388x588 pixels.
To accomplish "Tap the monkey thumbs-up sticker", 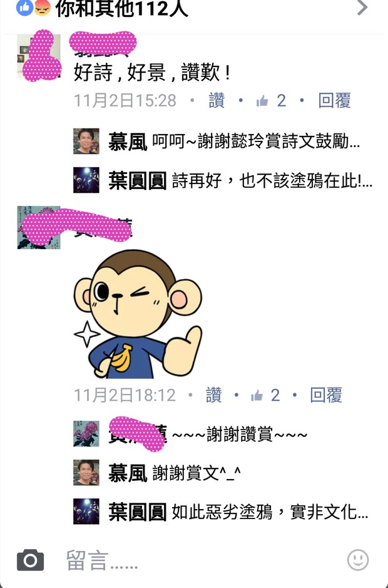I will [x=138, y=314].
